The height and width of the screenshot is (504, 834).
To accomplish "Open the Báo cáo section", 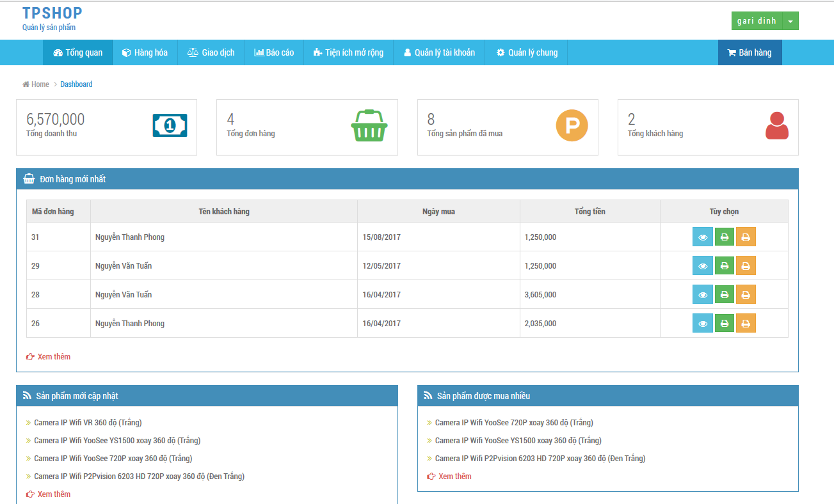I will coord(274,52).
